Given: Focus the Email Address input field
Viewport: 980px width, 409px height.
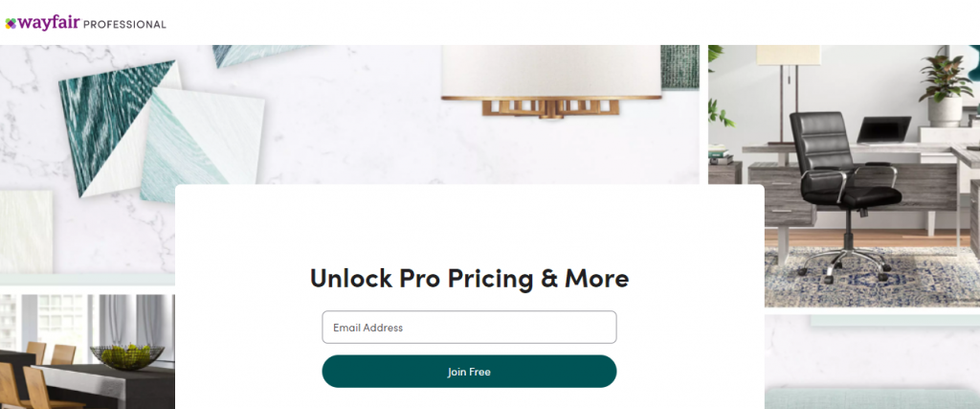Looking at the screenshot, I should point(469,327).
